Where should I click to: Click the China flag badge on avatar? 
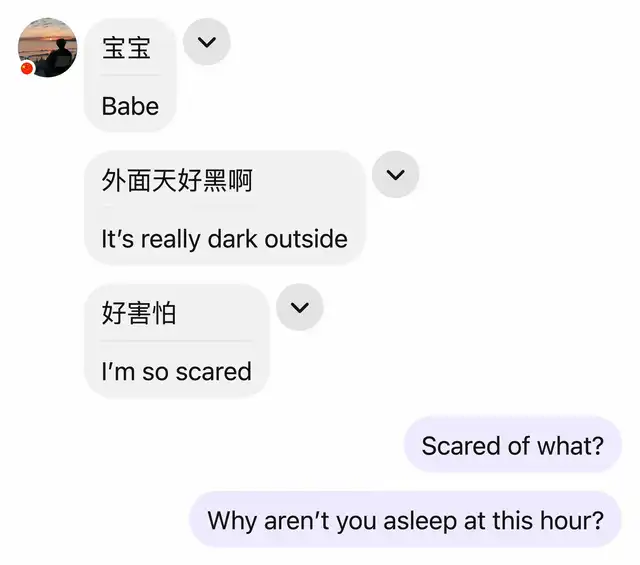(27, 68)
